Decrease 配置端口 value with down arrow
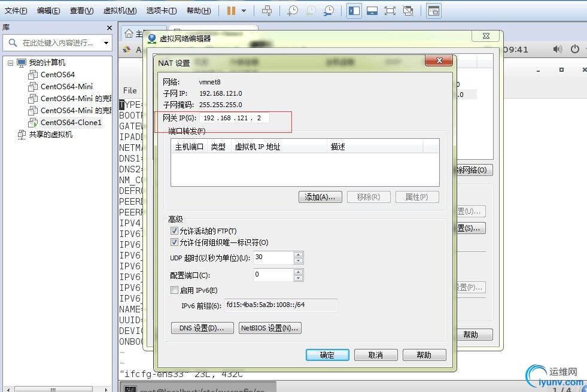 click(299, 278)
